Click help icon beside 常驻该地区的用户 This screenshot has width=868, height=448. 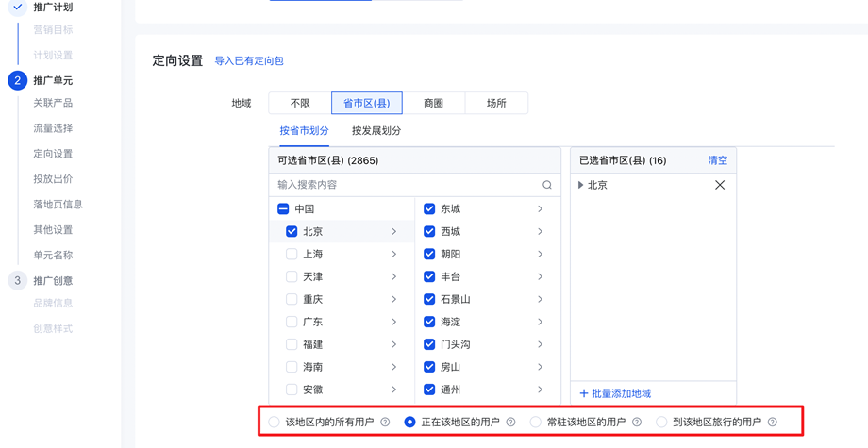pos(637,423)
